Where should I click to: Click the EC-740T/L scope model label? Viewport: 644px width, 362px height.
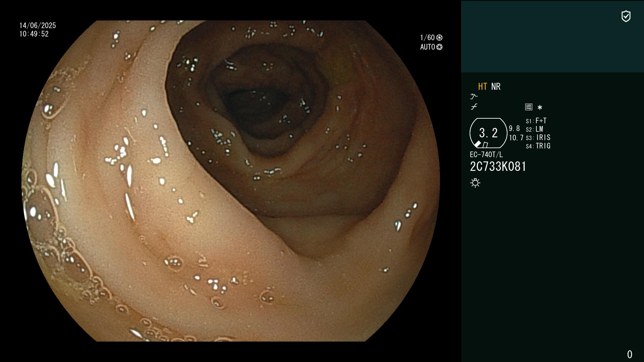coord(486,155)
